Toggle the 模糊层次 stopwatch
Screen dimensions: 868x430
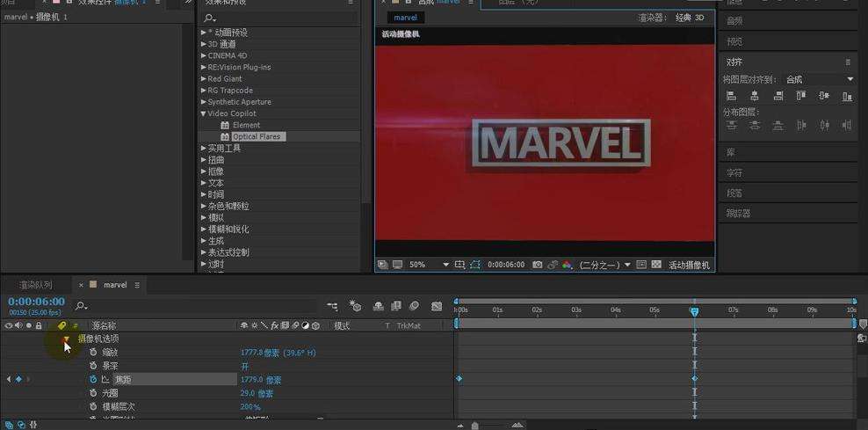93,407
